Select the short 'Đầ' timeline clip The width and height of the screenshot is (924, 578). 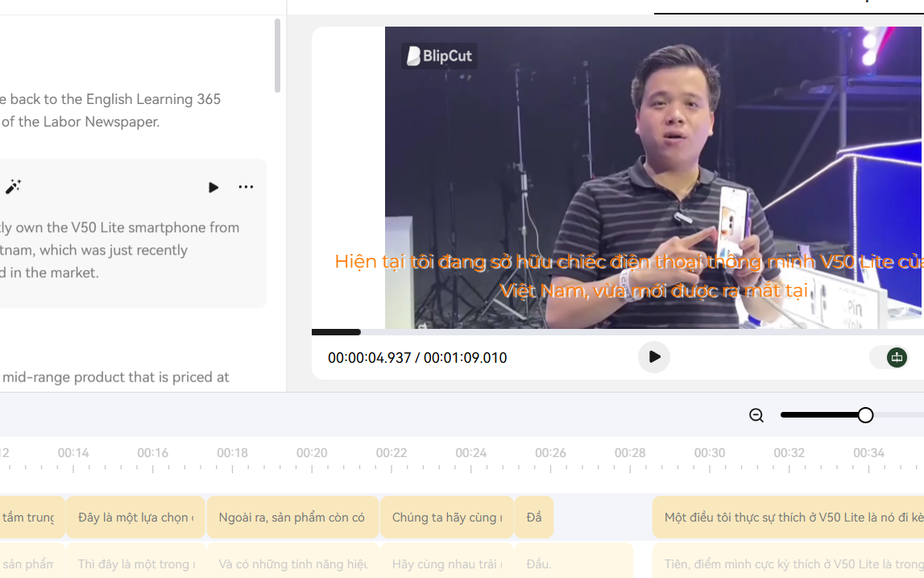tap(534, 518)
